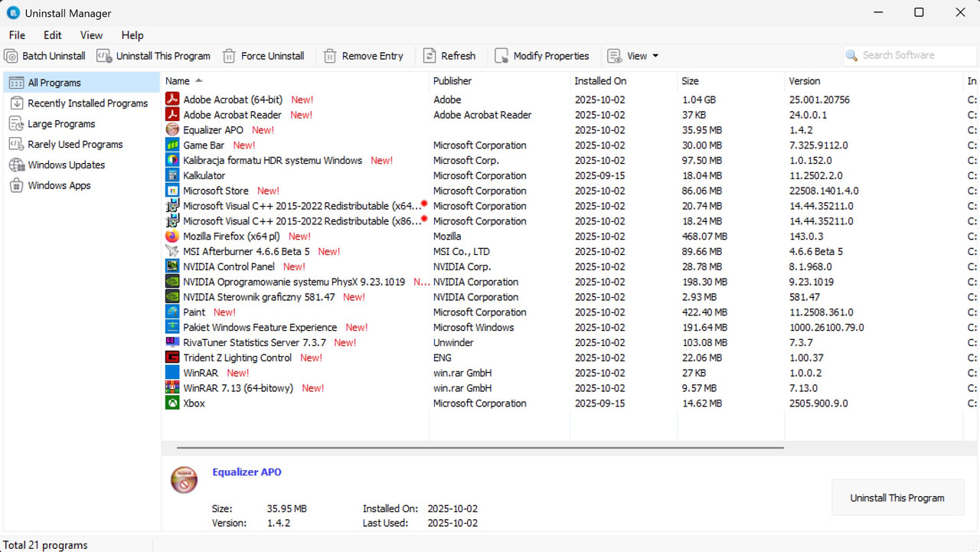
Task: Click the Batch Uninstall toolbar icon
Action: pyautogui.click(x=11, y=56)
